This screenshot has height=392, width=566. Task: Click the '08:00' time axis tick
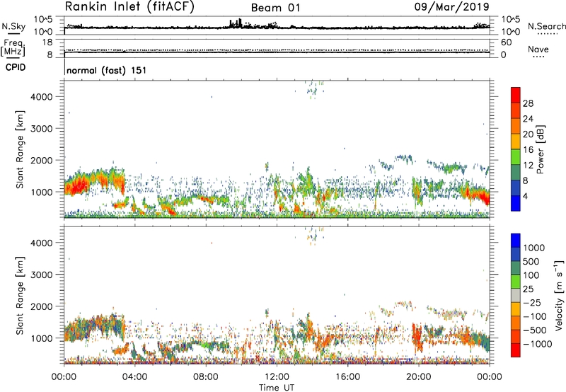pyautogui.click(x=206, y=377)
